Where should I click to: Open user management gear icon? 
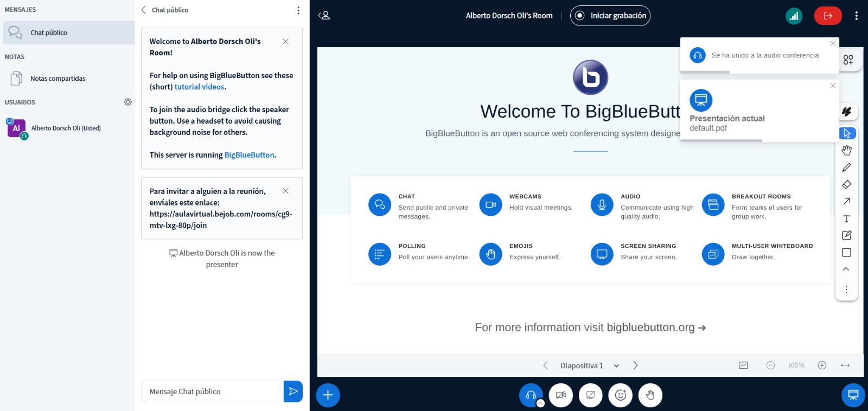pos(128,102)
